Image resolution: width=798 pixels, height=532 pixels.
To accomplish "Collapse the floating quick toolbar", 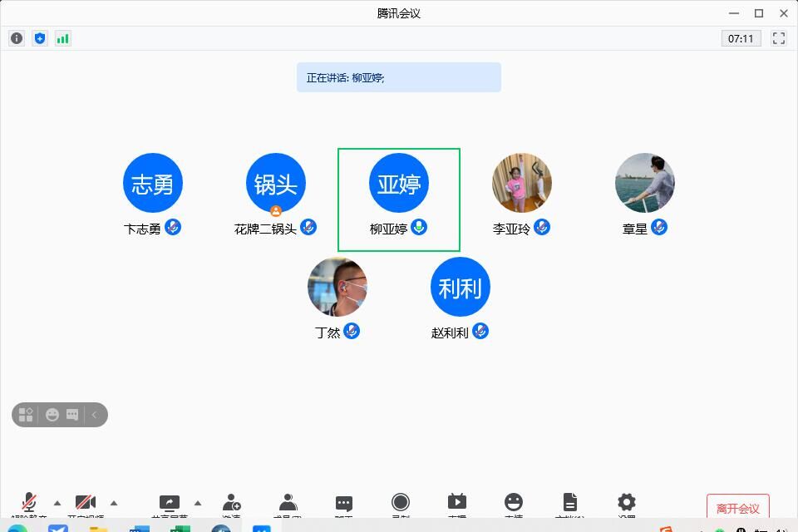I will click(x=95, y=415).
